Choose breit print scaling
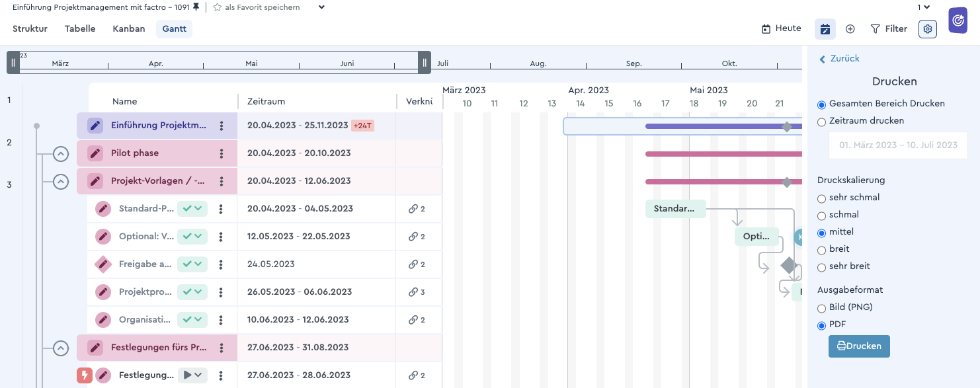 click(x=821, y=250)
